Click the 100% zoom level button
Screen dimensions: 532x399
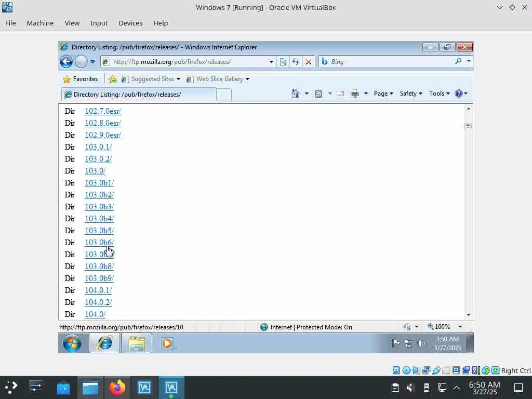439,327
